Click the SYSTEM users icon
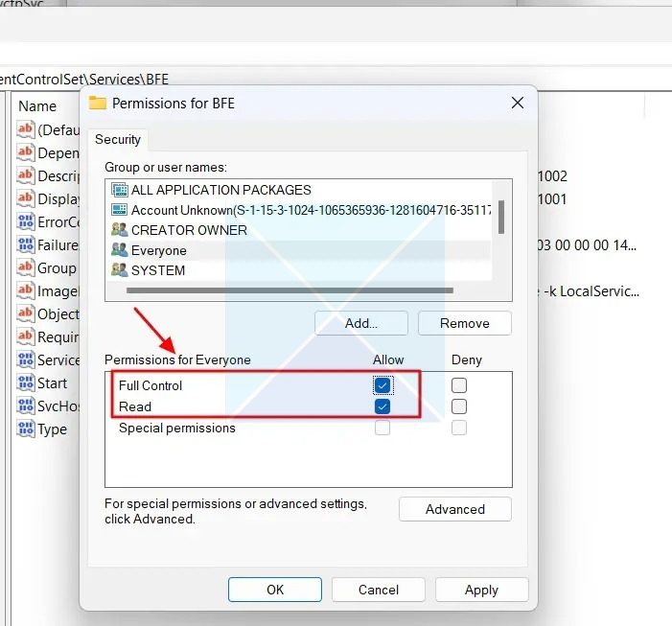672x626 pixels. 120,270
